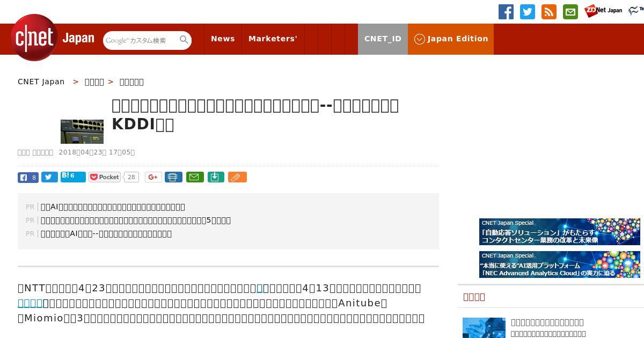Expand Japan Edition dropdown
This screenshot has width=644, height=338.
point(451,39)
